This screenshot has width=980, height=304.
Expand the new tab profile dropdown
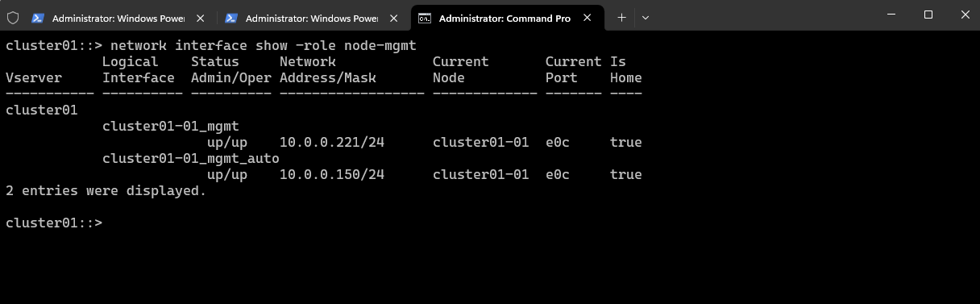click(645, 17)
